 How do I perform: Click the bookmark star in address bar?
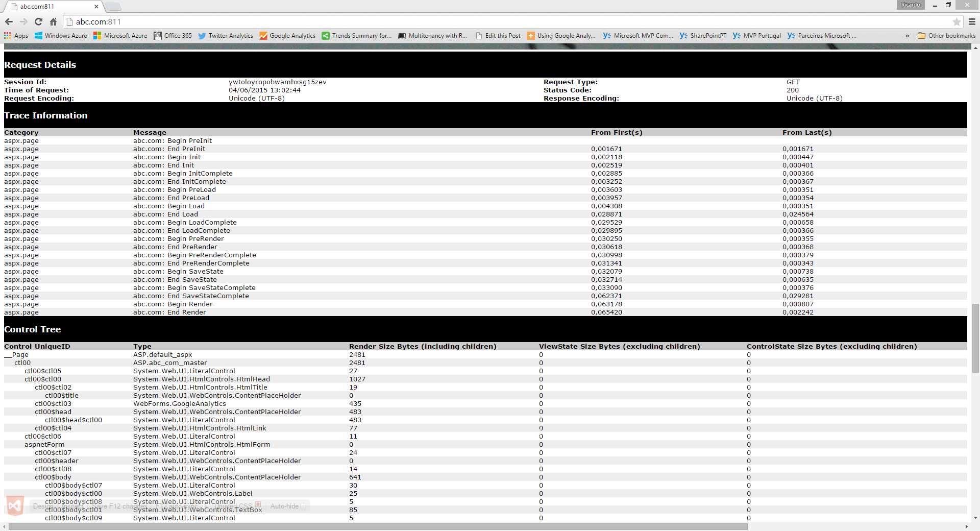coord(957,22)
